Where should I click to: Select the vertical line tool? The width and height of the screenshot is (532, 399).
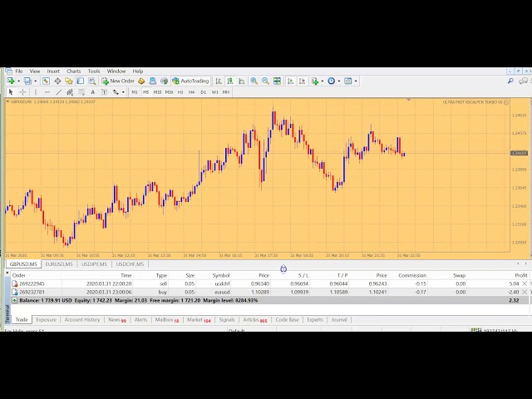click(37, 91)
